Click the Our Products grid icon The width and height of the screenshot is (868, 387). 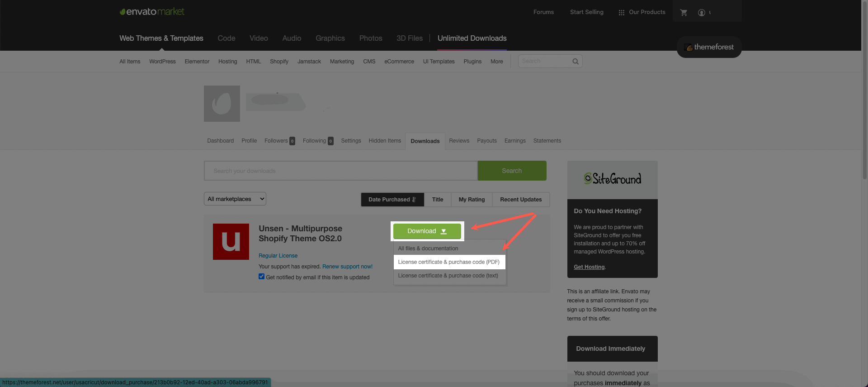click(x=622, y=13)
